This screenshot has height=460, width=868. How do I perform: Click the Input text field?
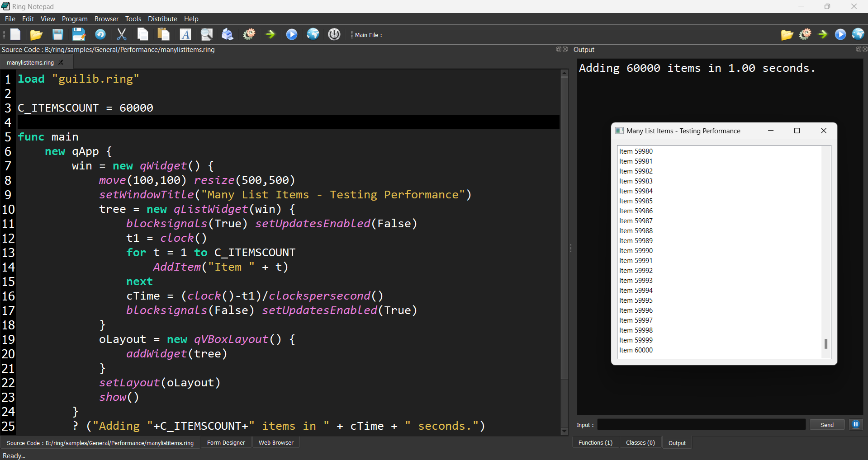702,425
